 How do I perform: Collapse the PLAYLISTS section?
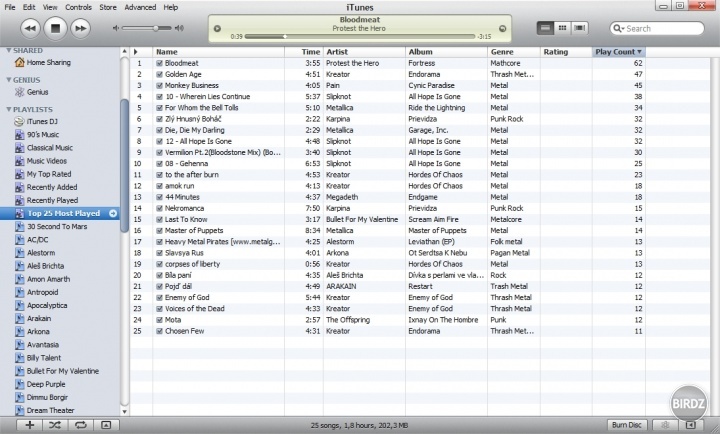[8, 109]
